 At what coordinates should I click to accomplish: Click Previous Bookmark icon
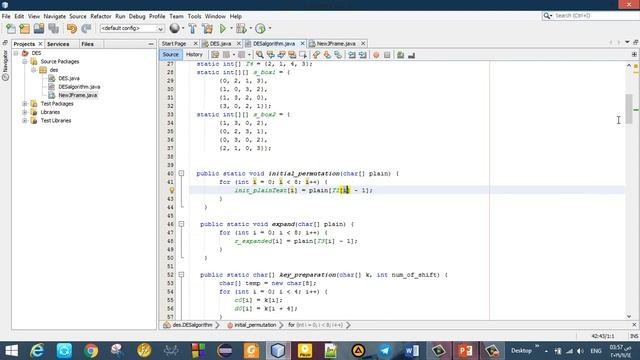pos(316,55)
